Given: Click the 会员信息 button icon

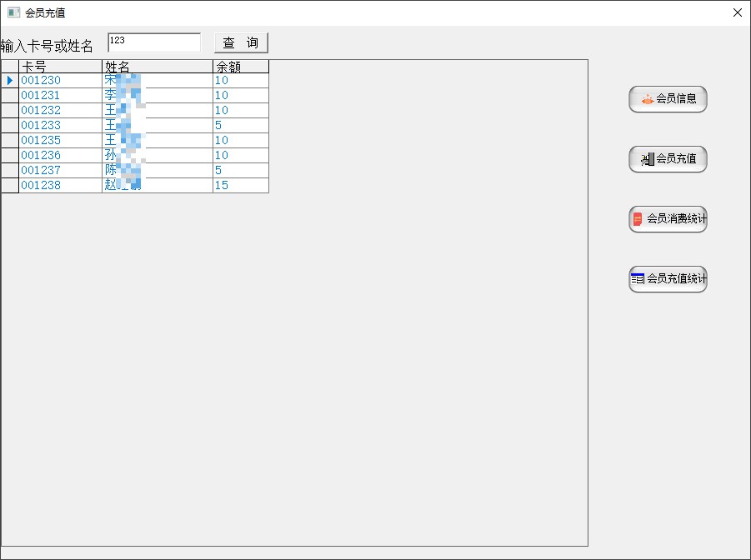Looking at the screenshot, I should pyautogui.click(x=647, y=99).
